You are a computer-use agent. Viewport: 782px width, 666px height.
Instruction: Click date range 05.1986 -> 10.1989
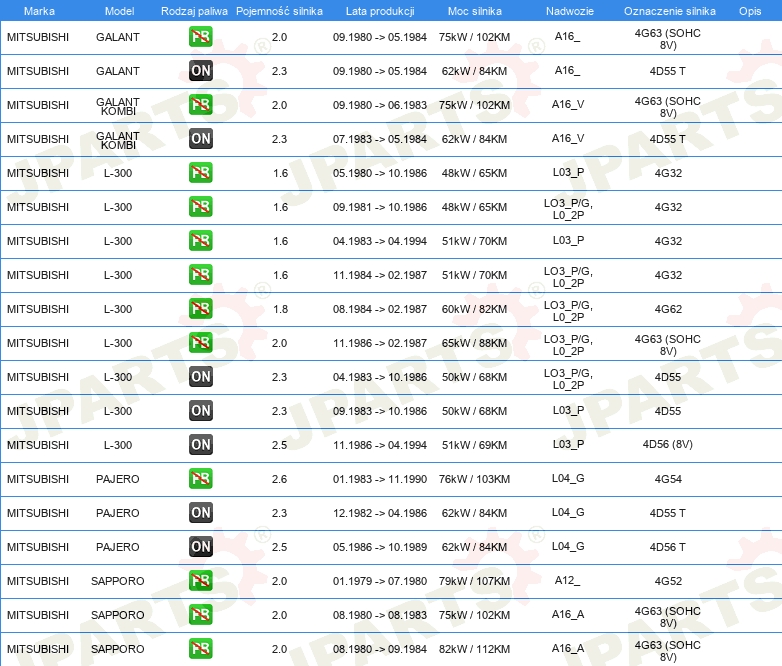[380, 547]
